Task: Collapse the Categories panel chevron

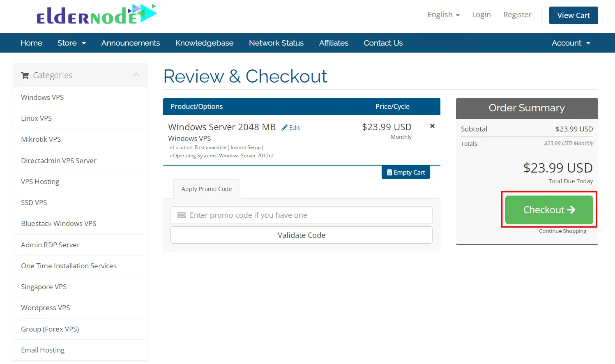Action: tap(136, 75)
